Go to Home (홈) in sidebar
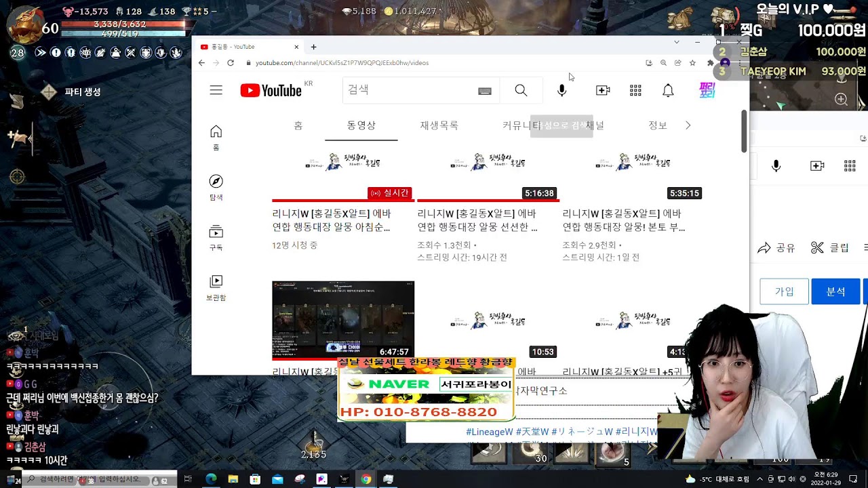Viewport: 868px width, 488px height. 216,138
